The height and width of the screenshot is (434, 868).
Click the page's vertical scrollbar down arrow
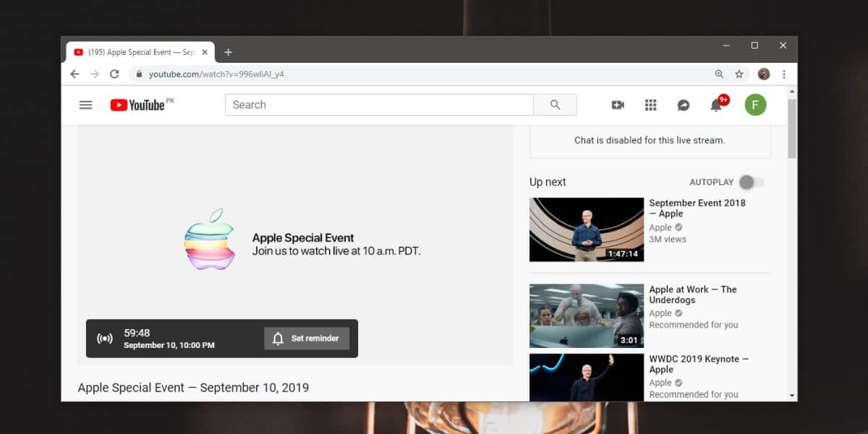(792, 396)
